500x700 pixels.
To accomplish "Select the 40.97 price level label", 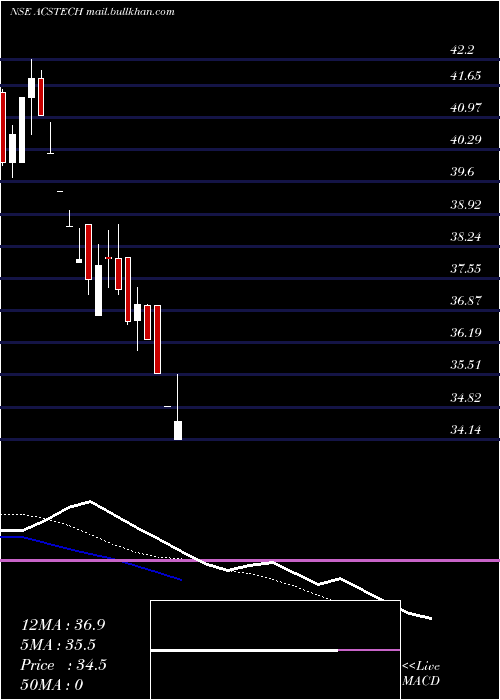I will (466, 108).
